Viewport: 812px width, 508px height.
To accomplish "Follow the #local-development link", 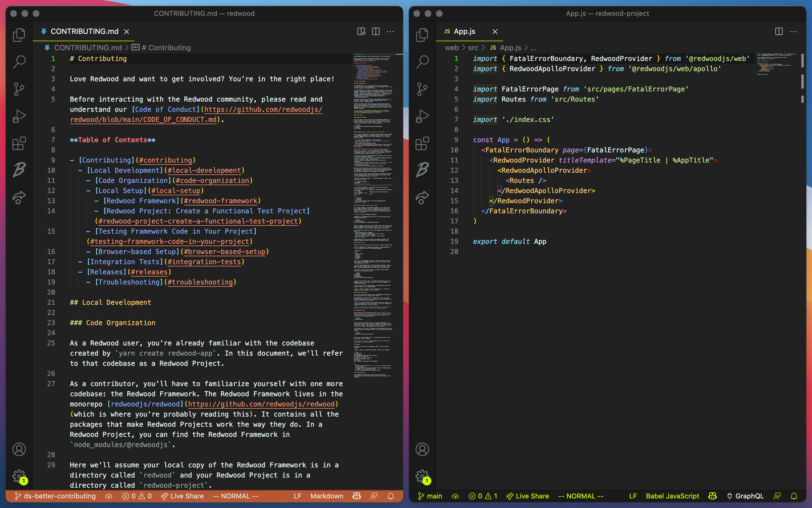I will coord(204,170).
